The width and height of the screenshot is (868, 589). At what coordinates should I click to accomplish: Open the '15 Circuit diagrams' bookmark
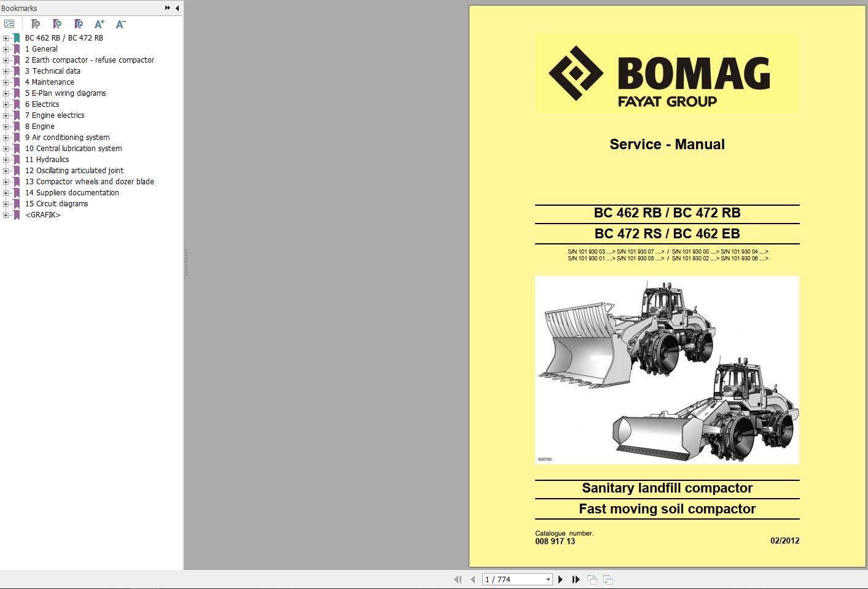pyautogui.click(x=57, y=204)
